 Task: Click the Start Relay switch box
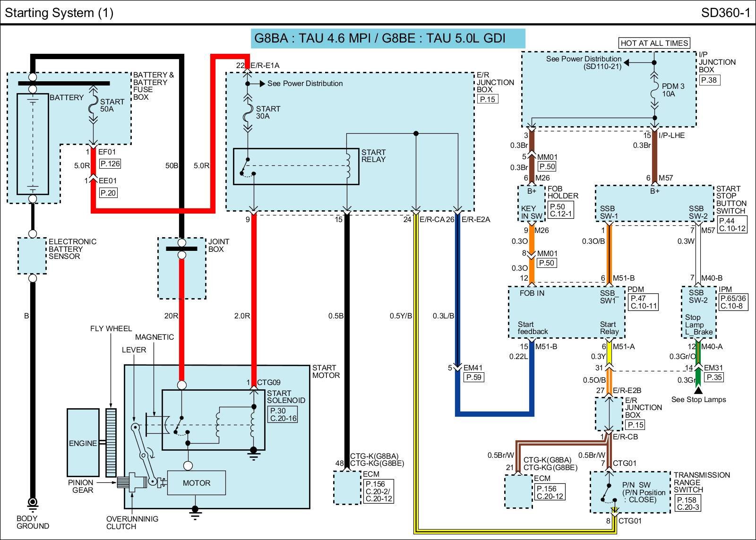[x=296, y=167]
